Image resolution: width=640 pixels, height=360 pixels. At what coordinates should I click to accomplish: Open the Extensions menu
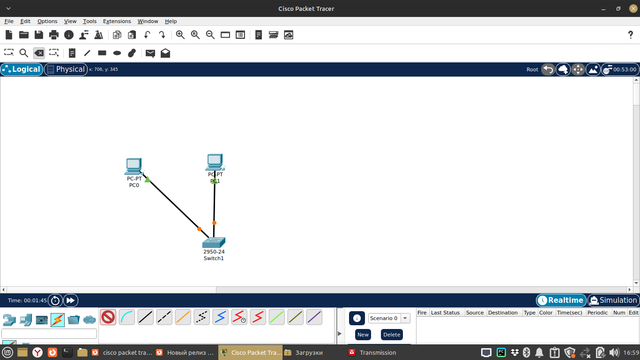click(117, 21)
